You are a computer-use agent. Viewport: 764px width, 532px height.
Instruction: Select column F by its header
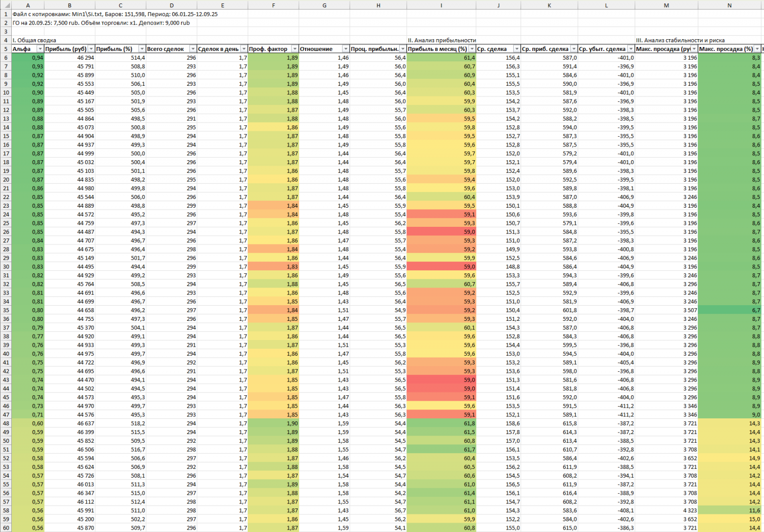(x=273, y=5)
